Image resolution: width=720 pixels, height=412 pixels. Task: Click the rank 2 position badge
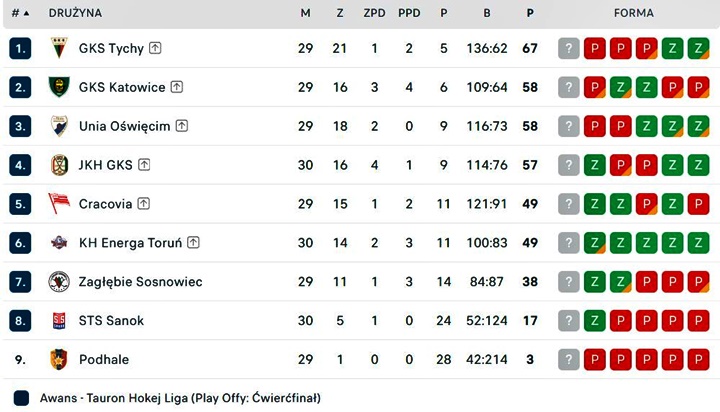click(x=22, y=87)
